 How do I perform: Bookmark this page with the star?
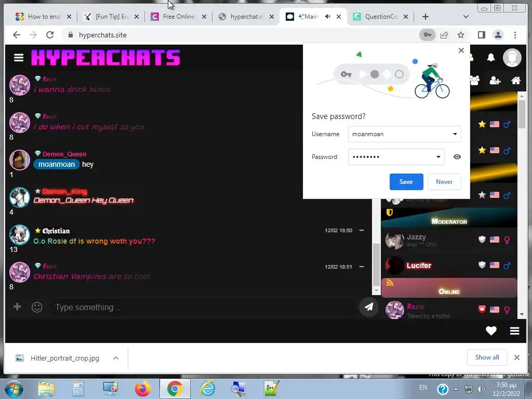click(460, 35)
